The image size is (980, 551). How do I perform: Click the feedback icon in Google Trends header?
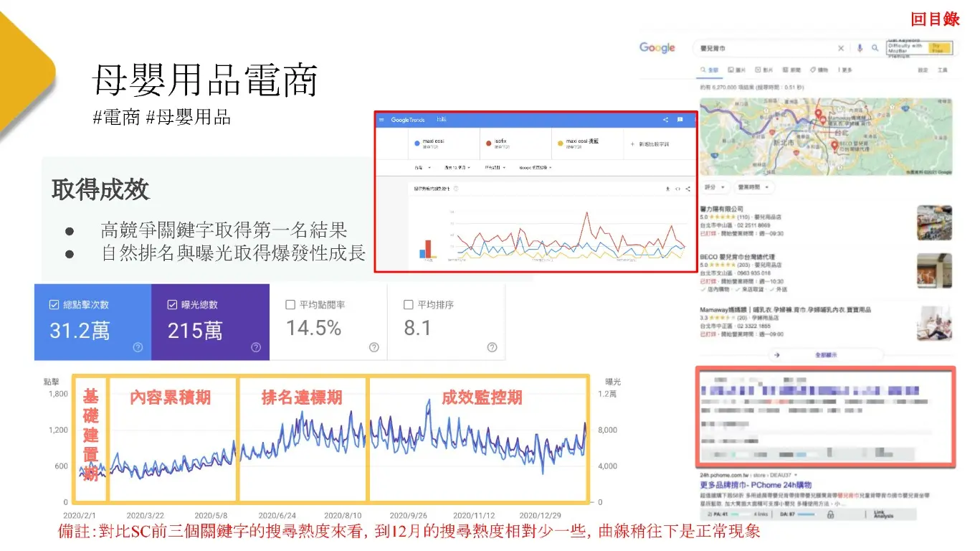680,120
